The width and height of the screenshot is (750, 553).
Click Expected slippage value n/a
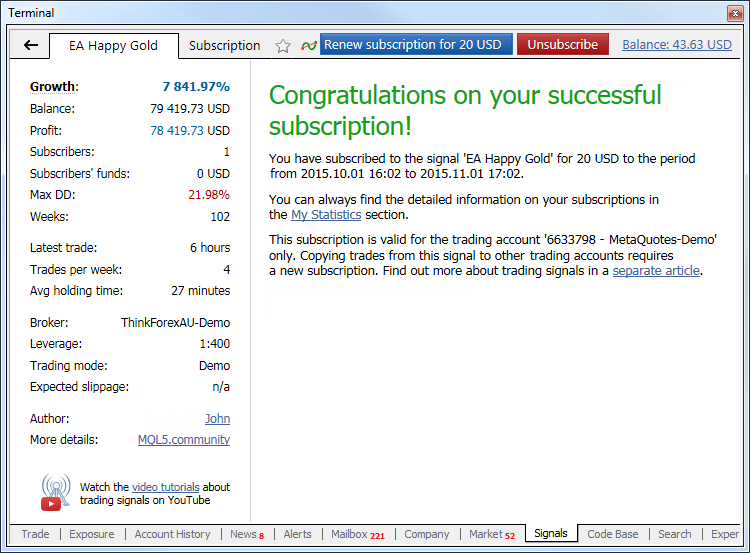coord(221,387)
